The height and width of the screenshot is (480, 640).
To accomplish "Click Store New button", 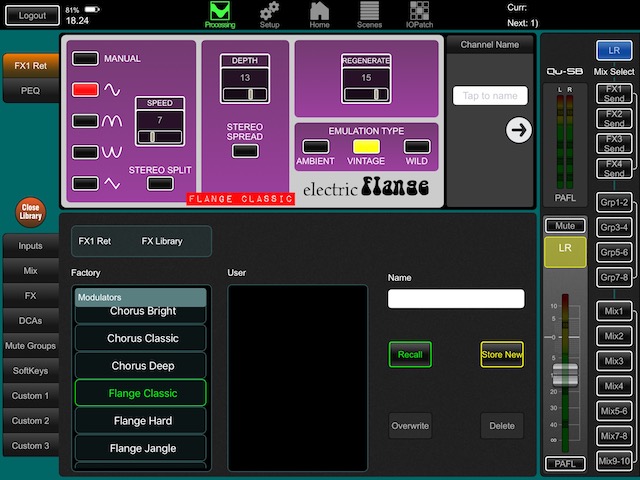I will (x=502, y=354).
